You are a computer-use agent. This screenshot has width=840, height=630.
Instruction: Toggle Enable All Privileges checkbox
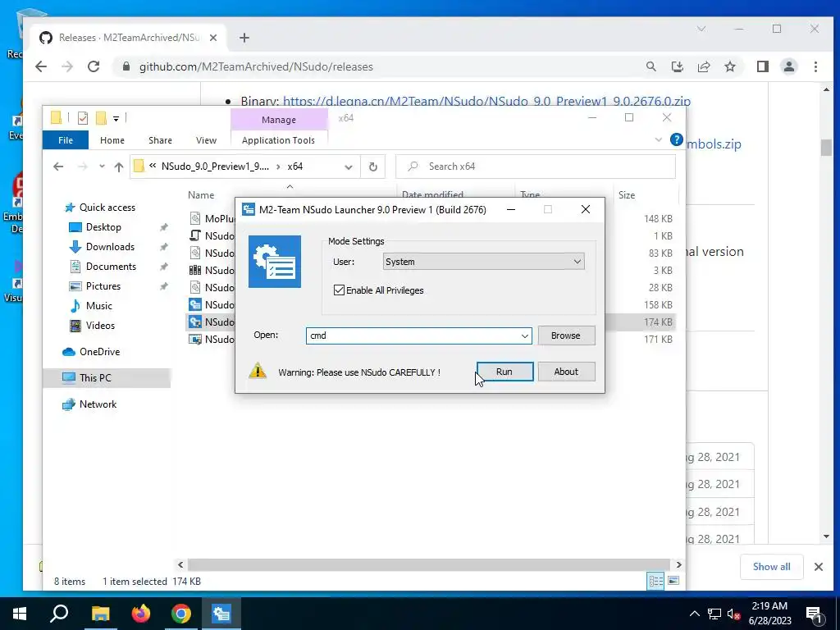click(x=339, y=290)
